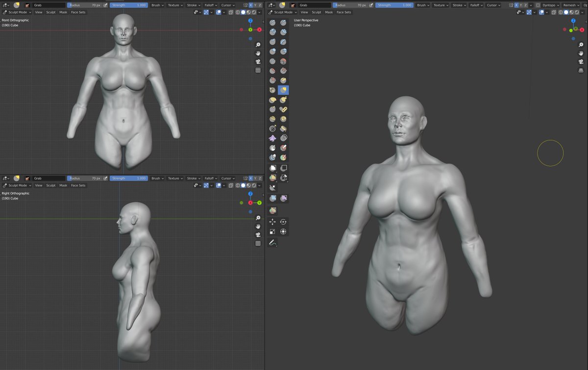Open Sculpt menu in User Perspective viewport
Image resolution: width=588 pixels, height=370 pixels.
[x=317, y=12]
